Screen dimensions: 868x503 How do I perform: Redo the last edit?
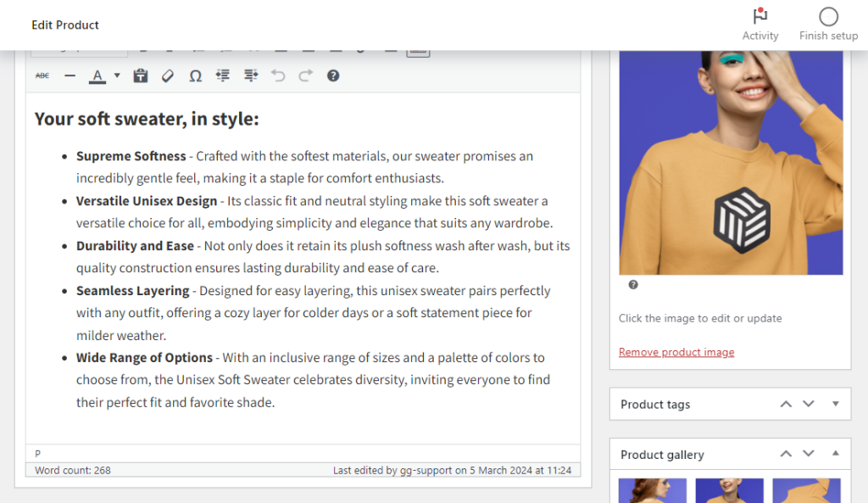click(306, 75)
